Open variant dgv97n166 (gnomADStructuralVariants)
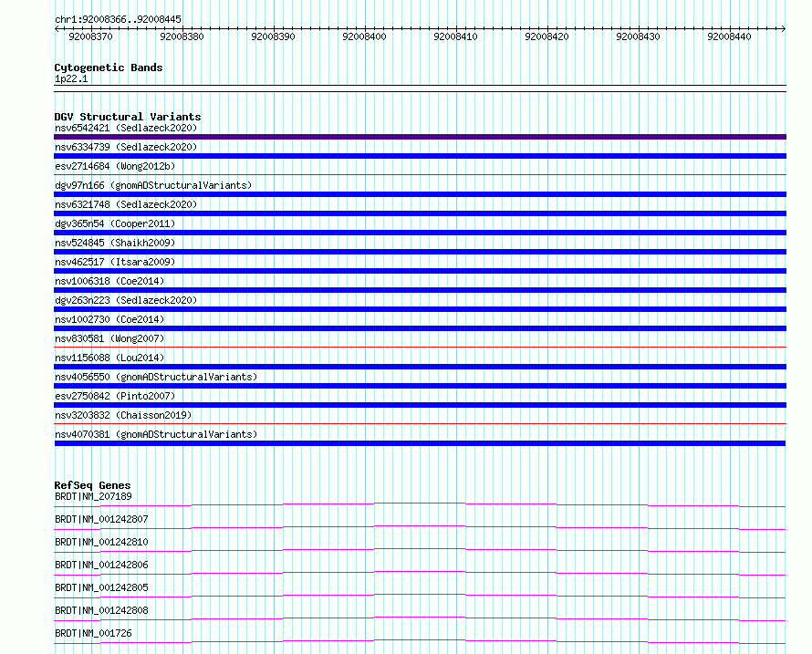This screenshot has height=654, width=812. coord(153,185)
